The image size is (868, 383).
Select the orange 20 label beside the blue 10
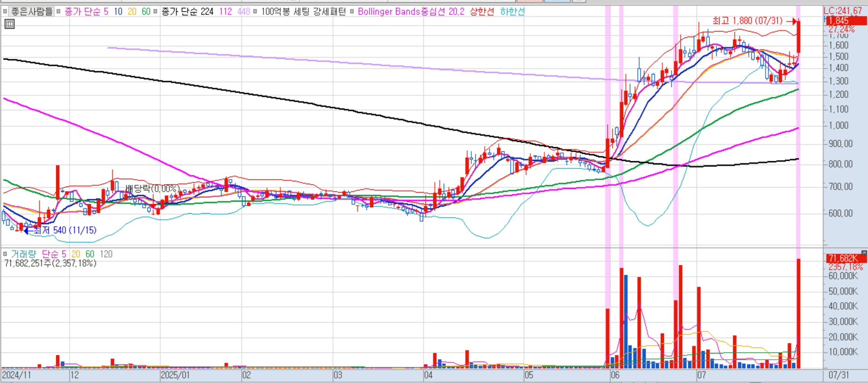[132, 11]
